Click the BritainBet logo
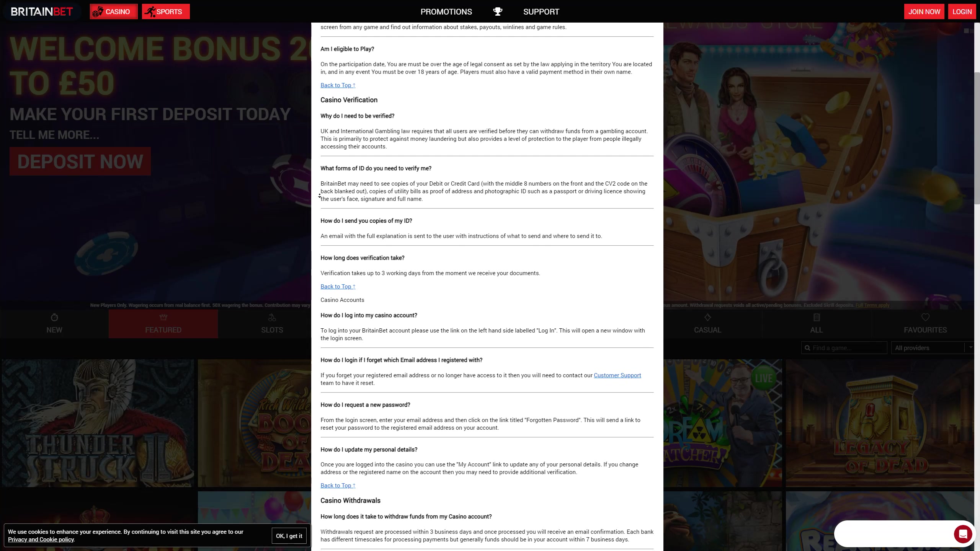This screenshot has height=551, width=980. coord(41,11)
